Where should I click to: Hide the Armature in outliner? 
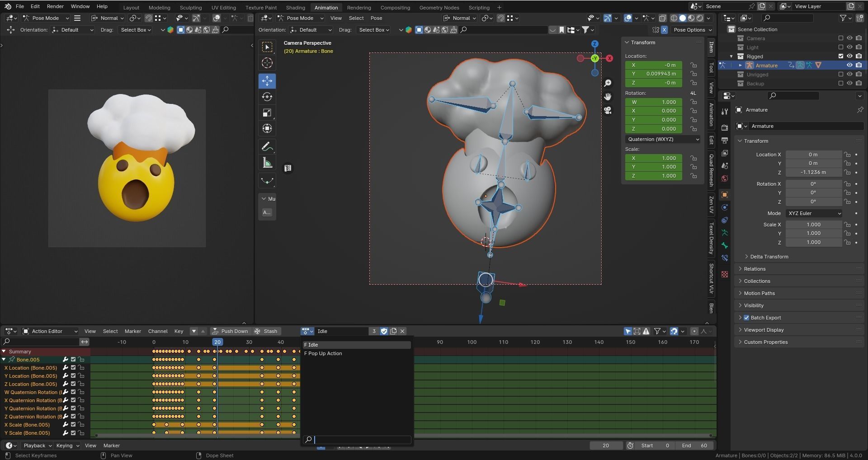coord(849,66)
